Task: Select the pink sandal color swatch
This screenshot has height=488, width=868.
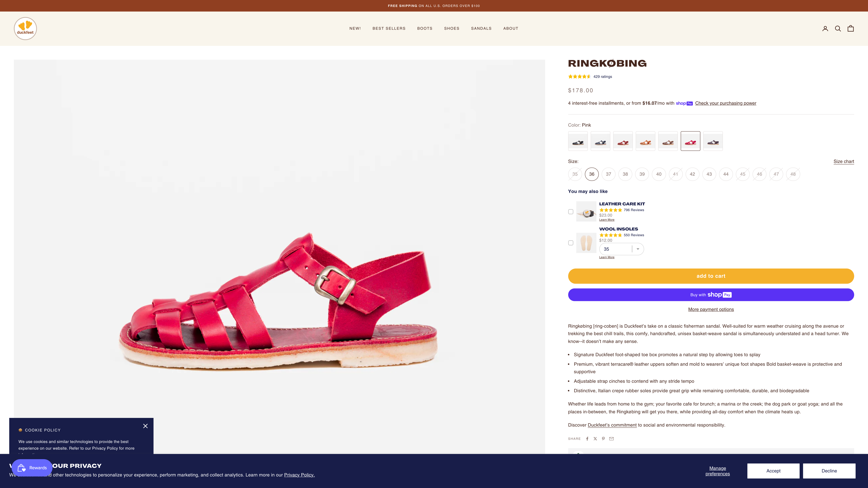Action: click(690, 141)
